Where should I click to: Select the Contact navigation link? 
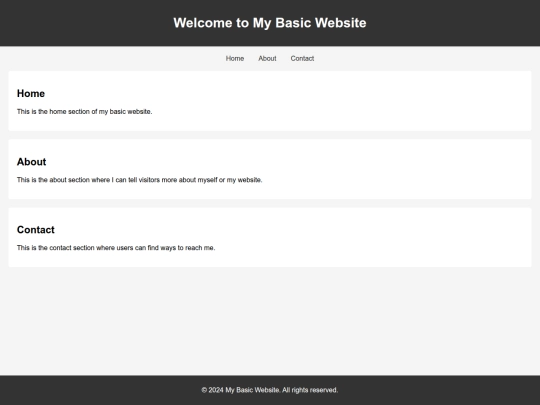(302, 59)
